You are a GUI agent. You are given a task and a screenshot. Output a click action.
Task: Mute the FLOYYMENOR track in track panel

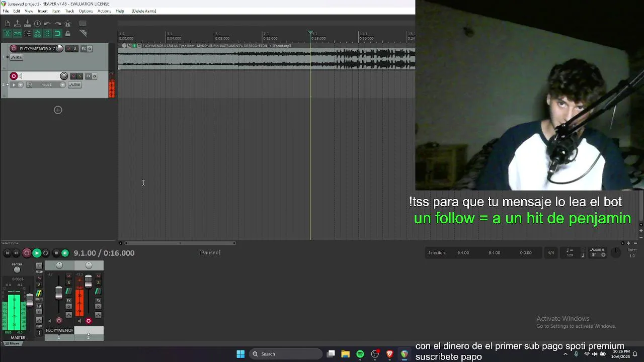(x=69, y=49)
